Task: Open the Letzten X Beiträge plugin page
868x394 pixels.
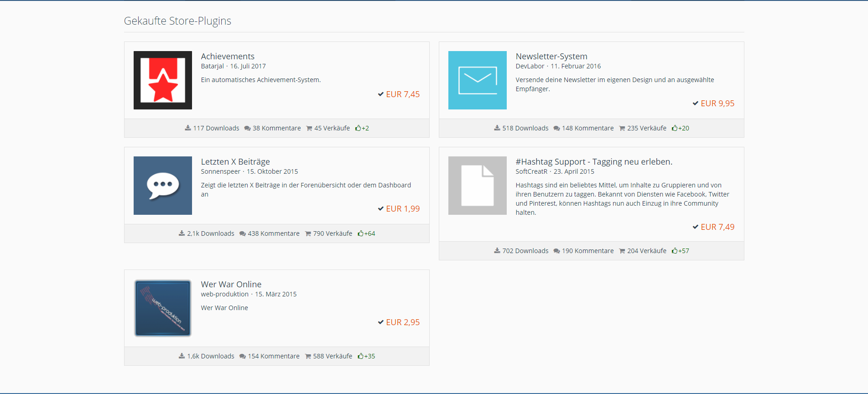Action: tap(235, 161)
